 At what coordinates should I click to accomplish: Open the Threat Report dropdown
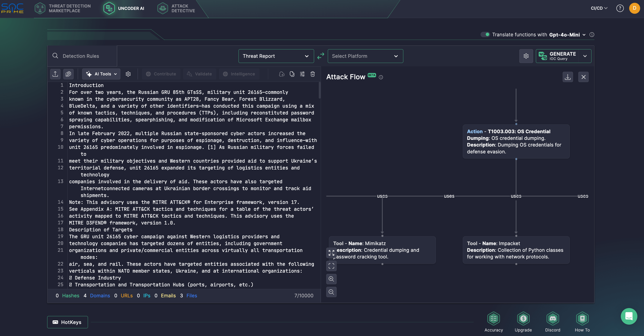(x=276, y=56)
